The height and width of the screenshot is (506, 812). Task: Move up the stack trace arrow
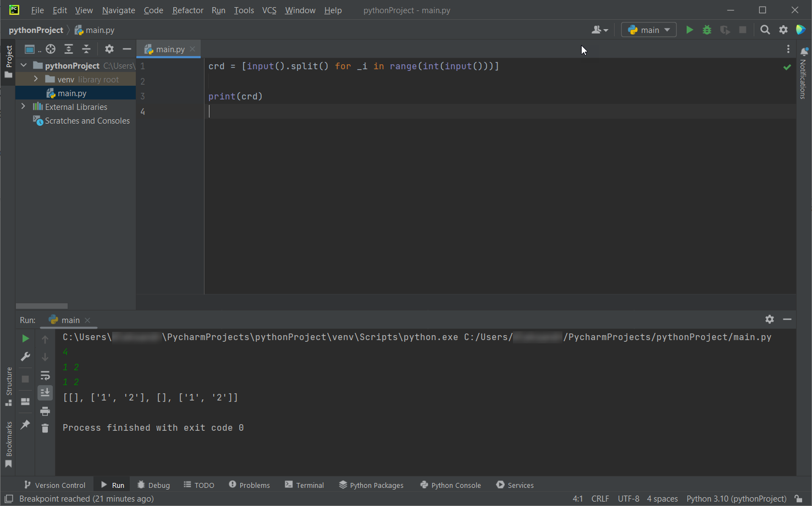click(45, 339)
